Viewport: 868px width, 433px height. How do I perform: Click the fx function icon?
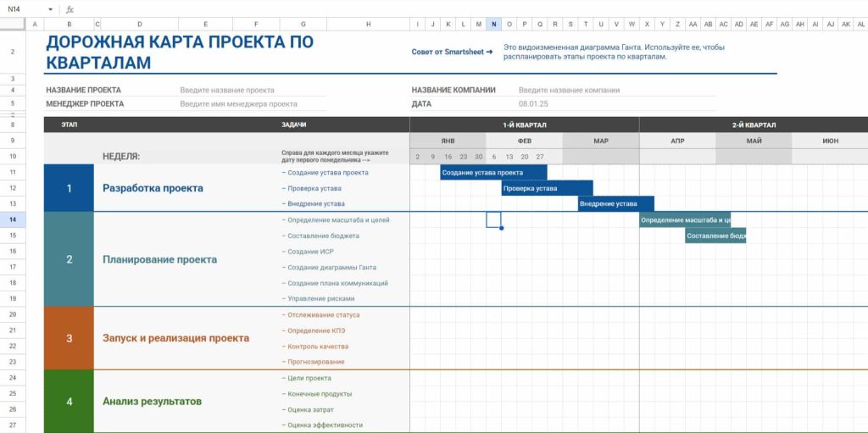pyautogui.click(x=70, y=9)
